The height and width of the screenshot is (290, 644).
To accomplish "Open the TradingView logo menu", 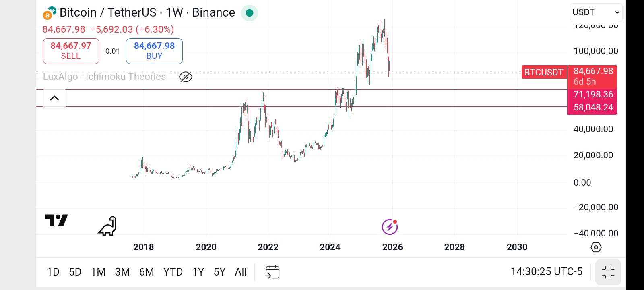I will 56,220.
